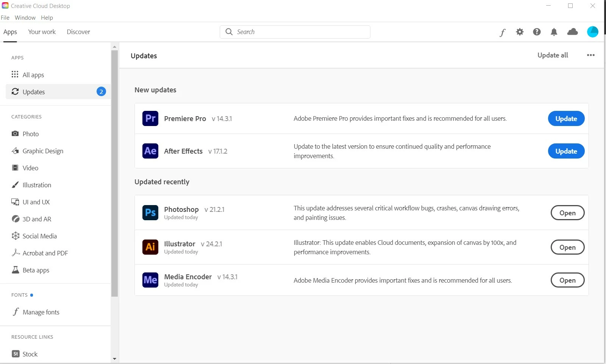This screenshot has width=606, height=364.
Task: Open the fonts icon in the header
Action: 502,33
